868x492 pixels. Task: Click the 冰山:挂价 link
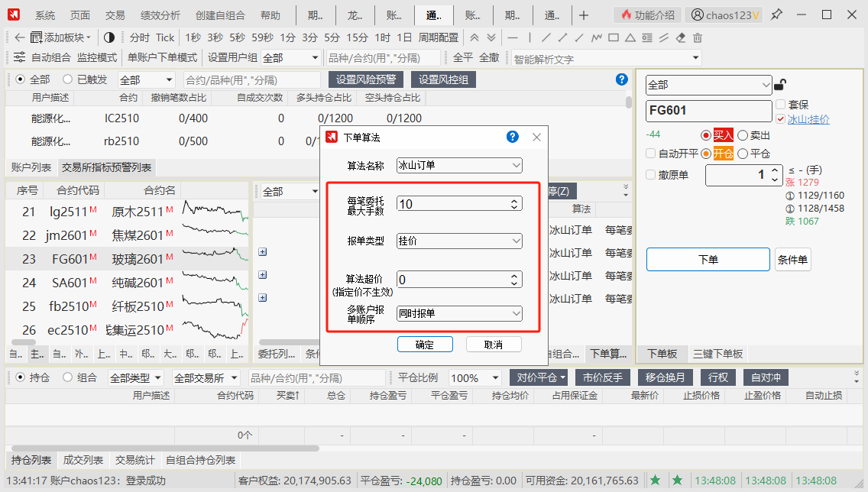click(x=808, y=119)
